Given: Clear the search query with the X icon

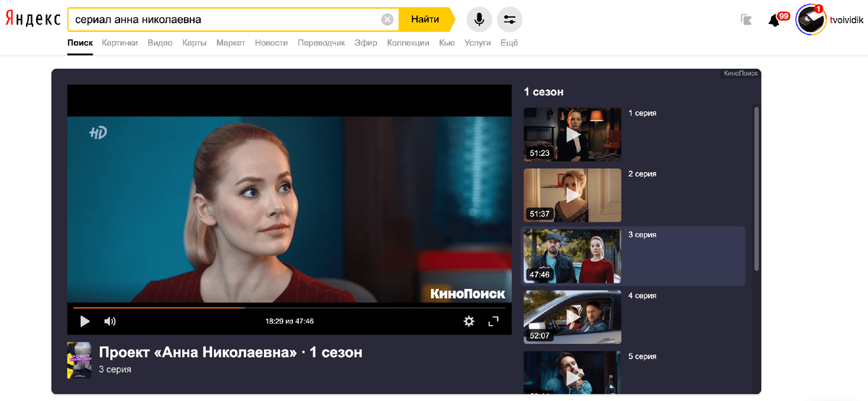Looking at the screenshot, I should click(388, 20).
